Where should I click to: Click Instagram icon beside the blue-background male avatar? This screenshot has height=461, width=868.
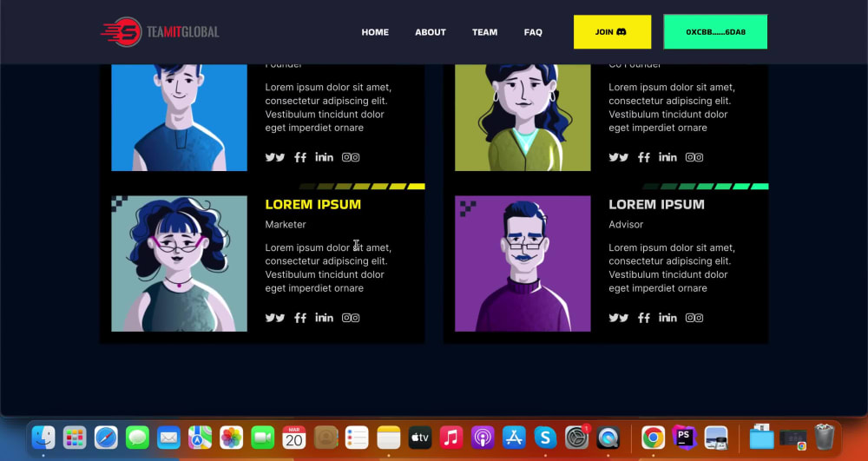tap(351, 157)
